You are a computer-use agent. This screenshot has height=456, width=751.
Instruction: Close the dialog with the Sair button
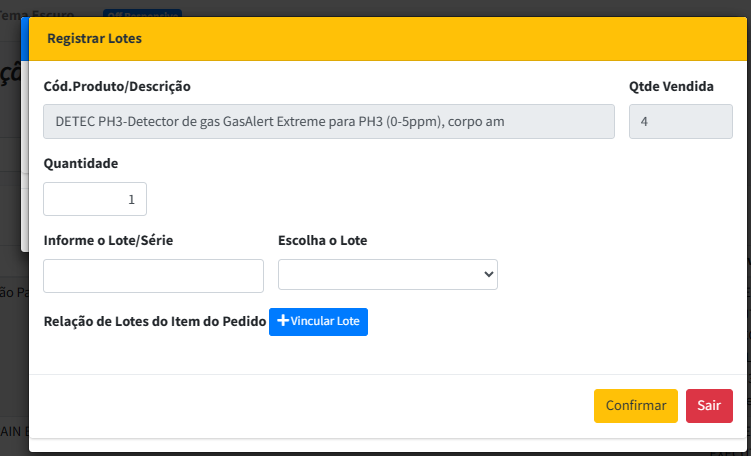pos(709,406)
